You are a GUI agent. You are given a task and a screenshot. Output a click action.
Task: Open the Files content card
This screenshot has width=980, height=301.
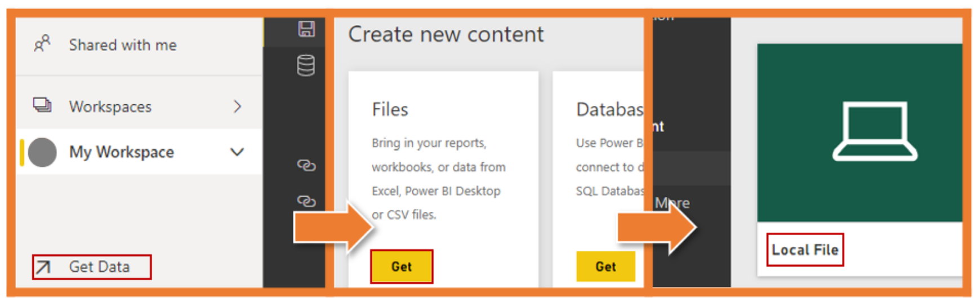443,179
